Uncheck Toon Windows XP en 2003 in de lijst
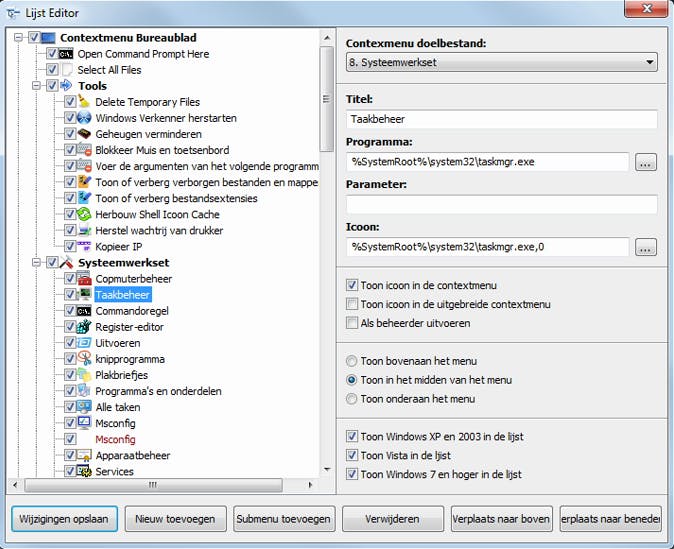Image resolution: width=674 pixels, height=549 pixels. click(x=352, y=436)
